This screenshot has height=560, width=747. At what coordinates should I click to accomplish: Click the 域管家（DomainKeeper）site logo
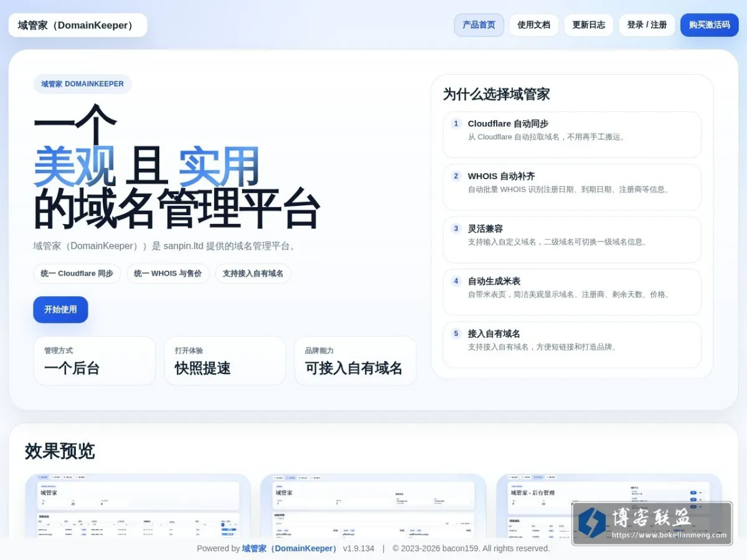click(x=78, y=26)
